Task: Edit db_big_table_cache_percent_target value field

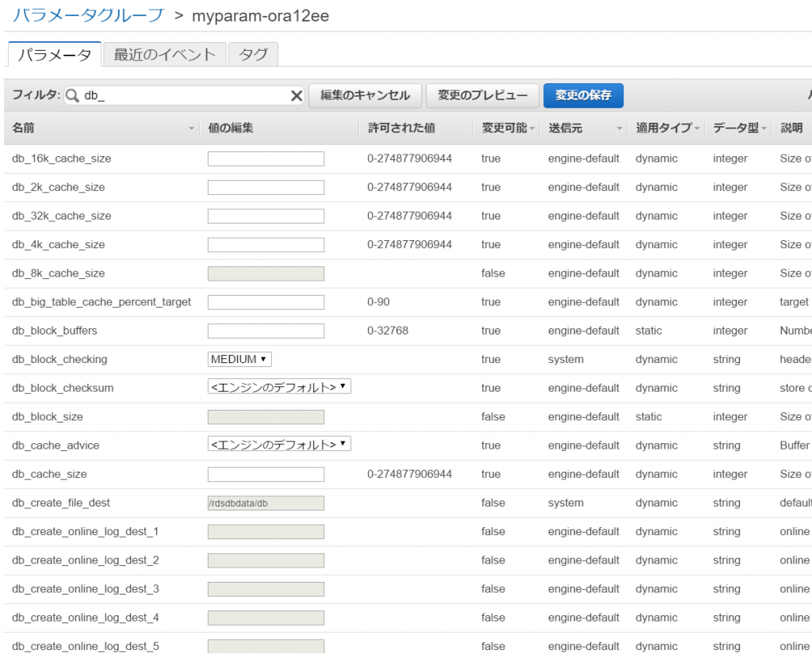Action: [x=266, y=302]
